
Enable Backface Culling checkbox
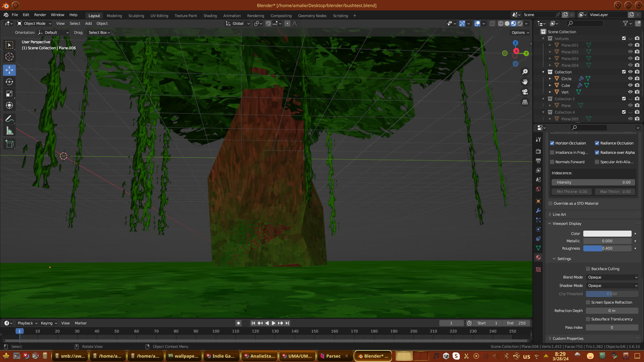588,269
